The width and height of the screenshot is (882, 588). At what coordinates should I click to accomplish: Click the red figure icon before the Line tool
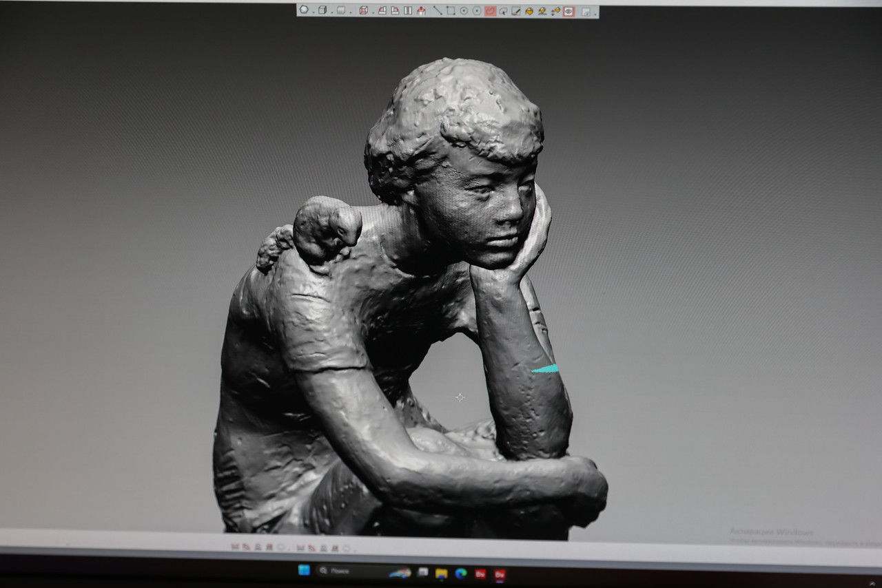(421, 10)
